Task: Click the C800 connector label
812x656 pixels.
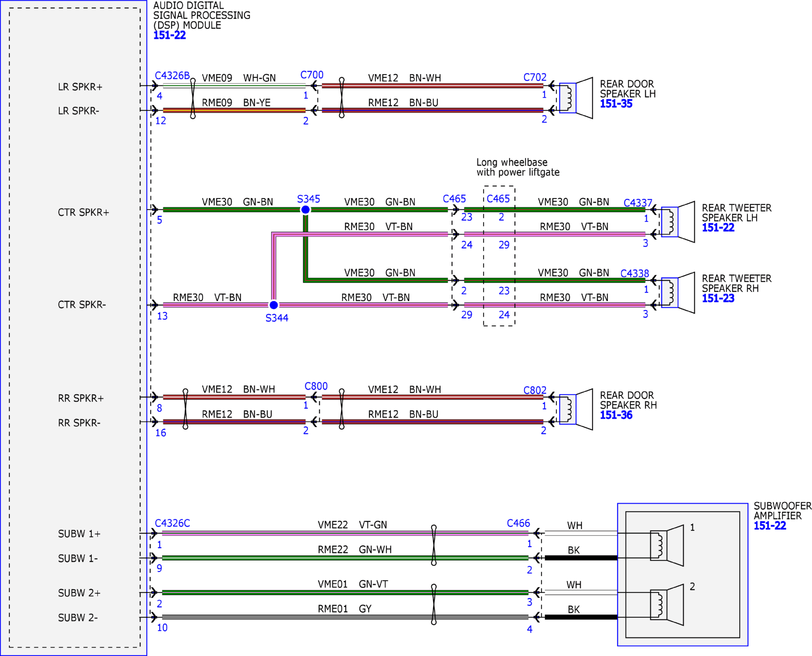Action: click(316, 386)
